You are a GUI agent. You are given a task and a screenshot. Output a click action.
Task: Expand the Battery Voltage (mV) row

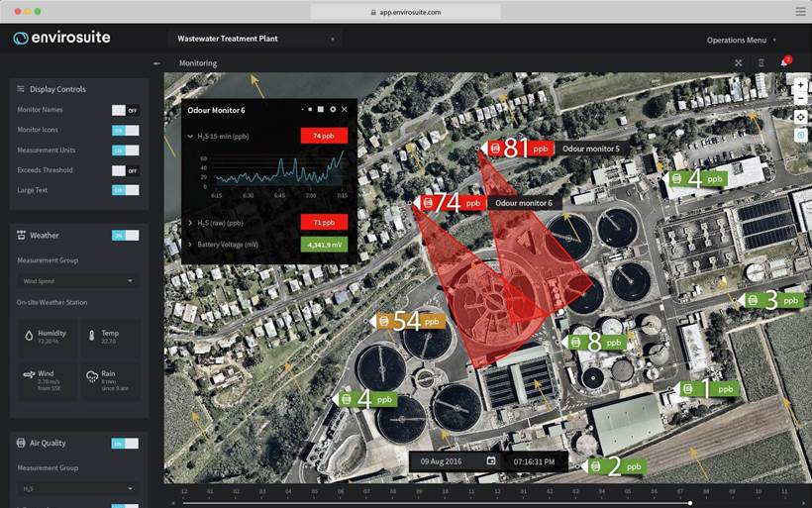coord(190,244)
